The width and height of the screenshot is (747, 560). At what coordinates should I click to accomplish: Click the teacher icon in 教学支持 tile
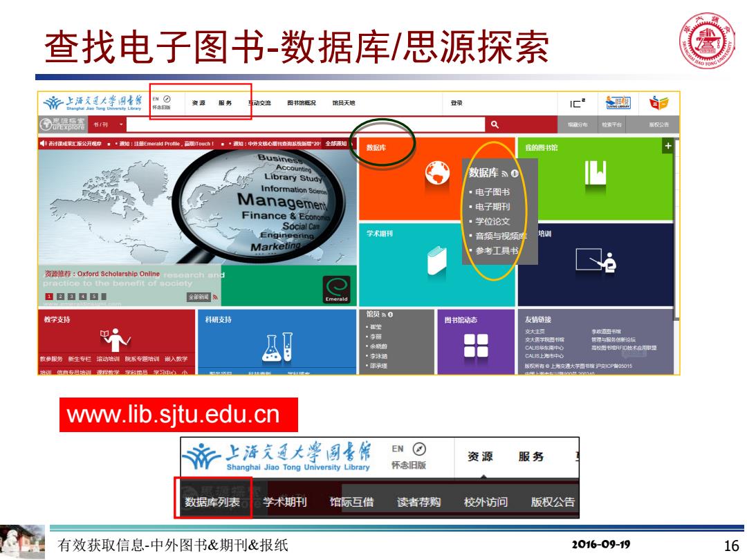tap(115, 339)
